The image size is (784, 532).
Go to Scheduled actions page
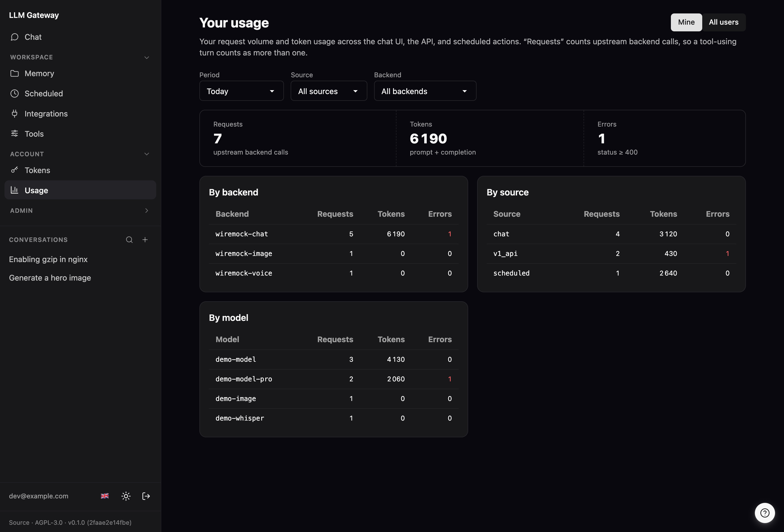coord(80,94)
